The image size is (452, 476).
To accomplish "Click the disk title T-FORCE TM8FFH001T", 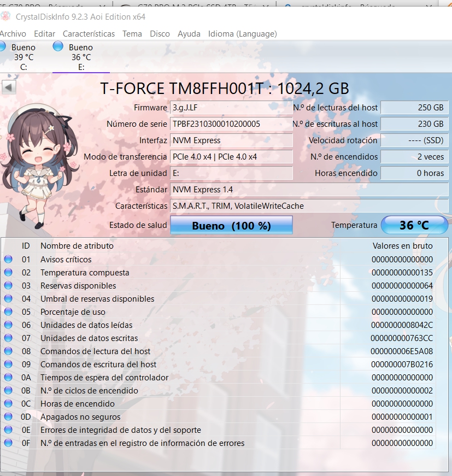I will point(225,89).
